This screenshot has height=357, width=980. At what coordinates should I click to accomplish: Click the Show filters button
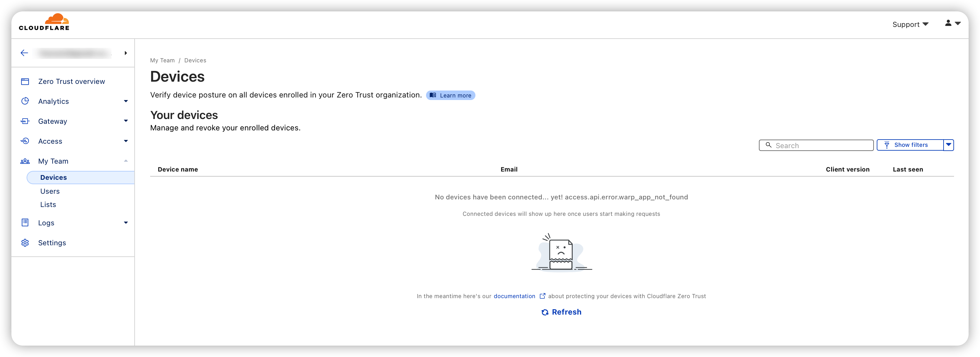(x=910, y=145)
